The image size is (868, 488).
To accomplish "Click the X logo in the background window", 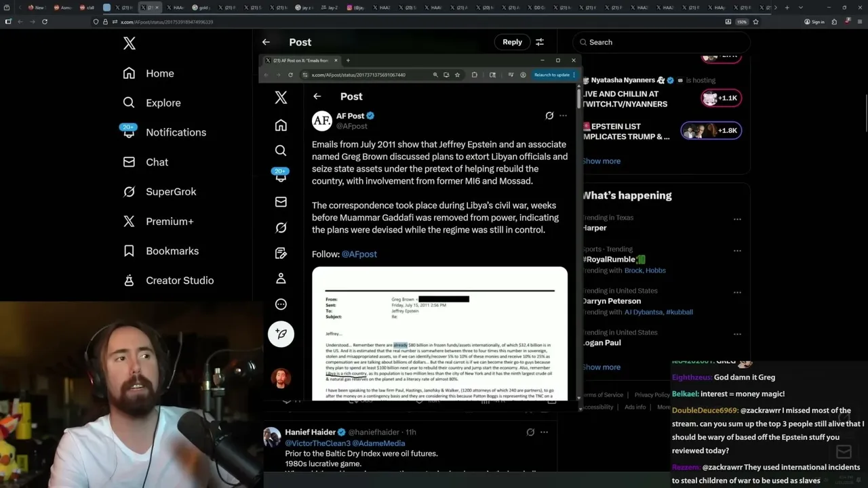I will [130, 44].
